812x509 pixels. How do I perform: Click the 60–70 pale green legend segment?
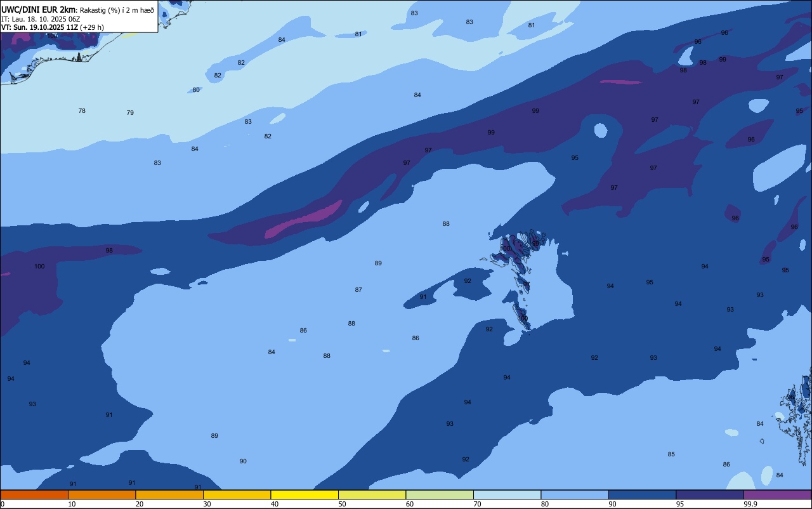[440, 494]
